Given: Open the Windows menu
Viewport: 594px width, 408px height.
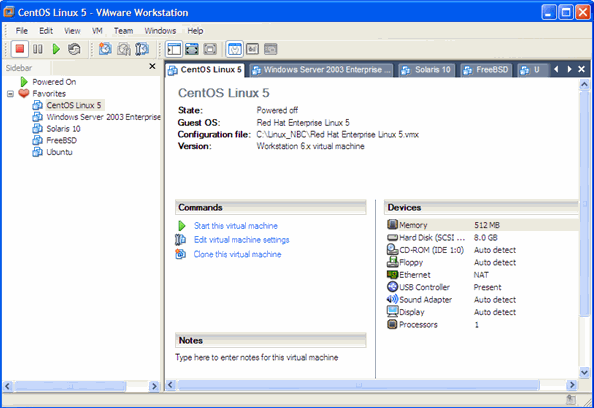Looking at the screenshot, I should pos(160,31).
